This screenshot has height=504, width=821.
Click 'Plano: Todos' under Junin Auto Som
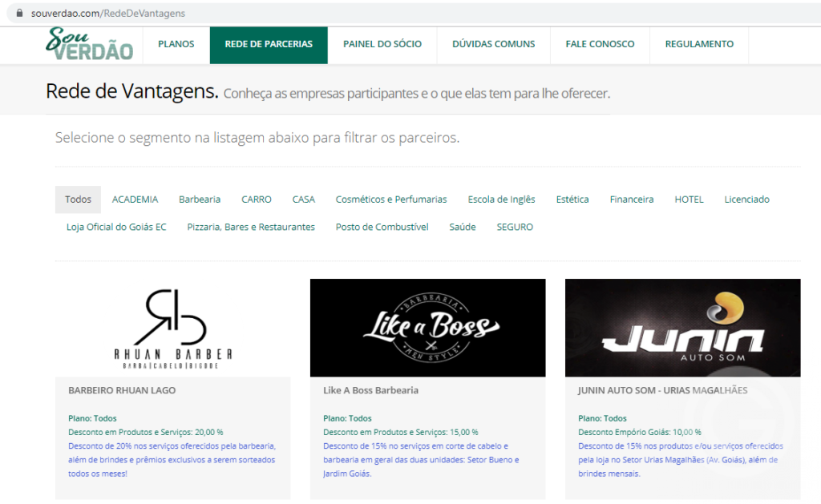[x=602, y=419]
